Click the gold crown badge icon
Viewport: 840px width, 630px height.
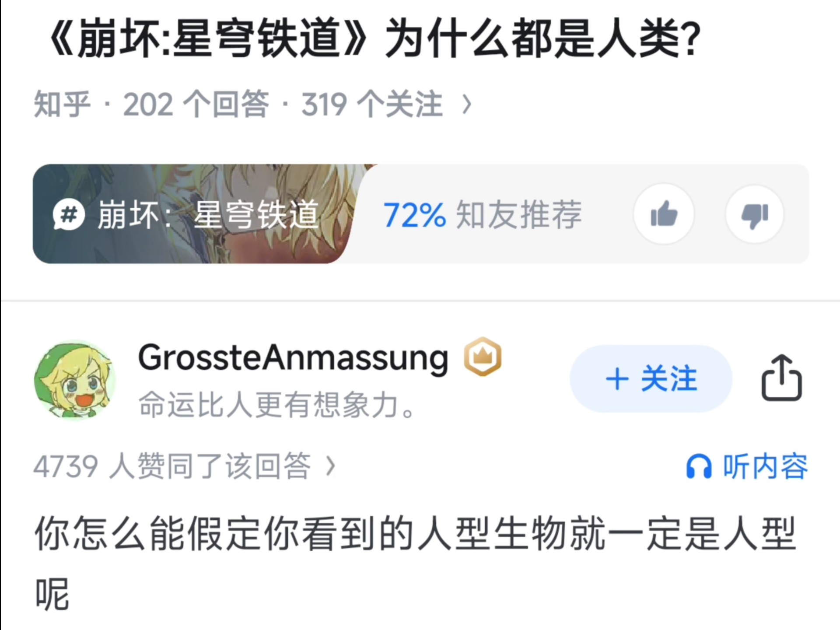click(x=483, y=357)
